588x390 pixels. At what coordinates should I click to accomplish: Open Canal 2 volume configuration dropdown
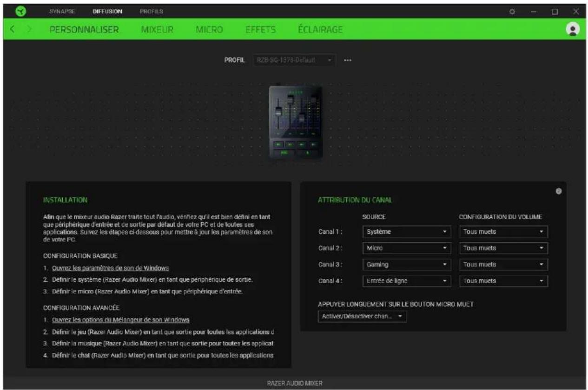(x=503, y=248)
